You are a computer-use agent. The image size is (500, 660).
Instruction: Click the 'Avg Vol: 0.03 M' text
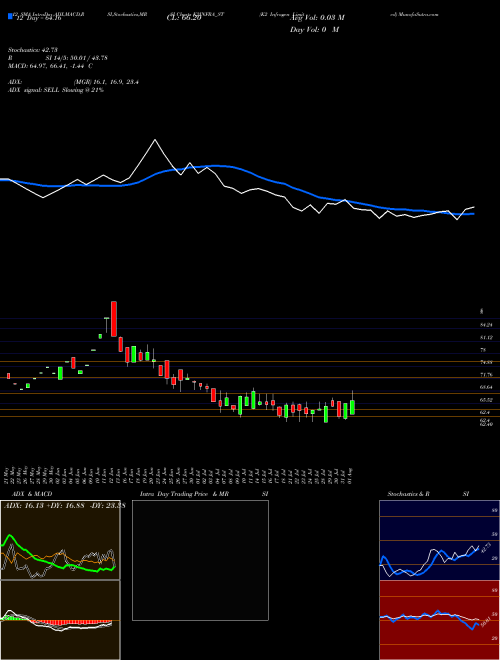click(317, 18)
